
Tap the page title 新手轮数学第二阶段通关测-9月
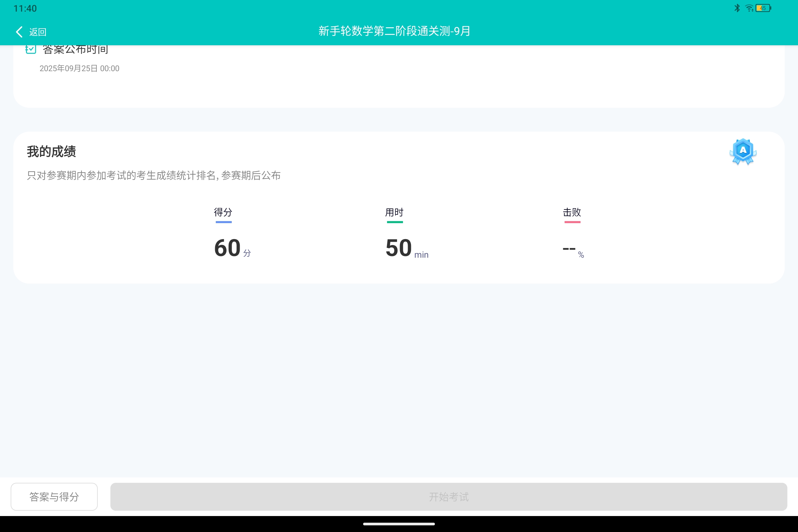[394, 31]
